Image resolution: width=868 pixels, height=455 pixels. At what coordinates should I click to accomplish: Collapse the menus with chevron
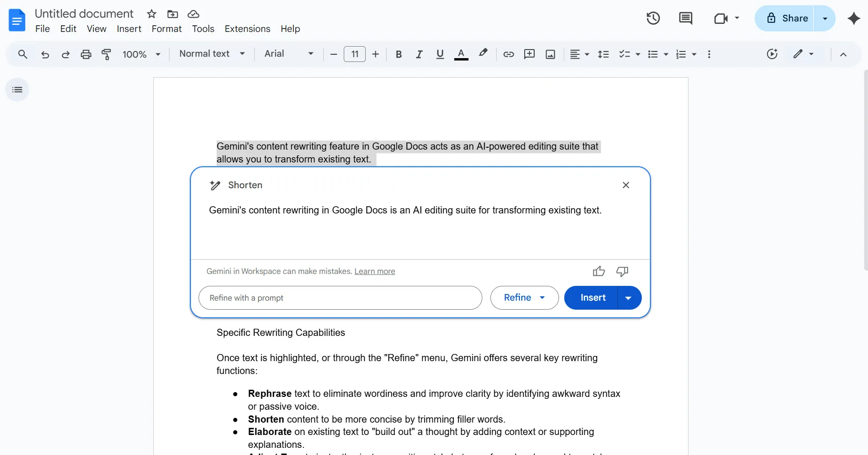click(x=843, y=54)
